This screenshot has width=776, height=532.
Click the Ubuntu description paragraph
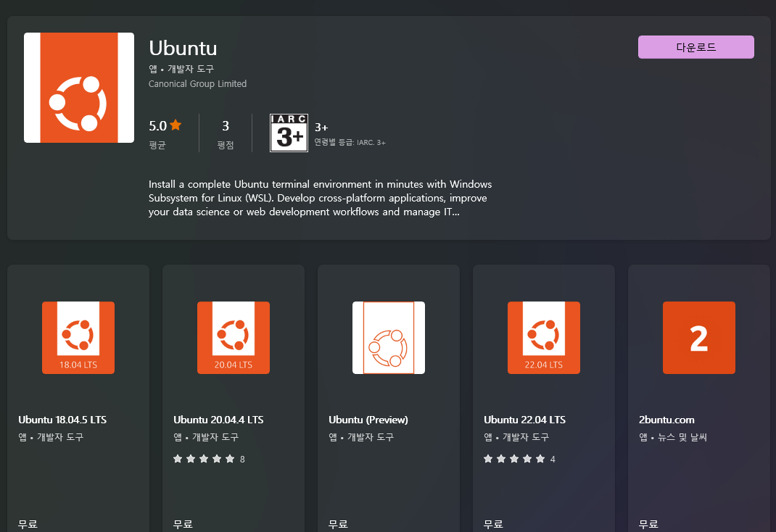(321, 198)
